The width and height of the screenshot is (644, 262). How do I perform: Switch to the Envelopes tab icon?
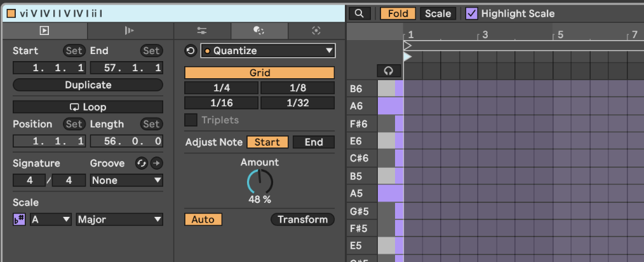129,30
